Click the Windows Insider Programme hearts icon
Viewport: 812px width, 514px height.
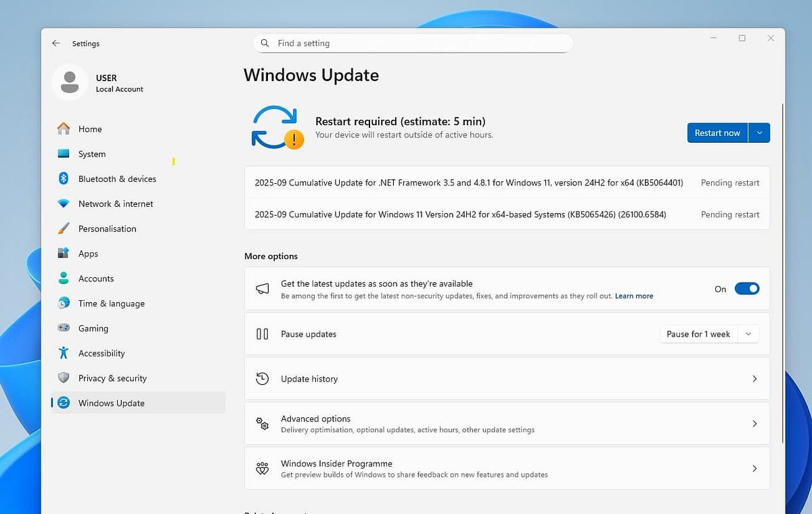point(263,468)
